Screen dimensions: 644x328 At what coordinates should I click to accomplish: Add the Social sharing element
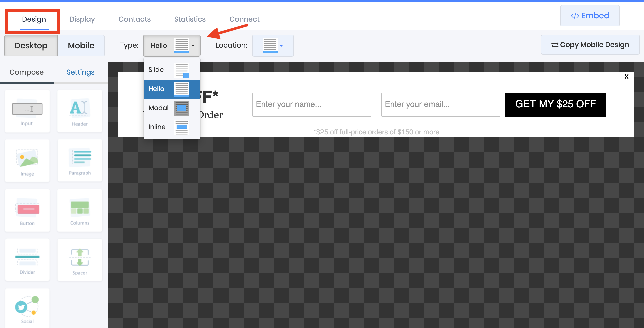(27, 309)
